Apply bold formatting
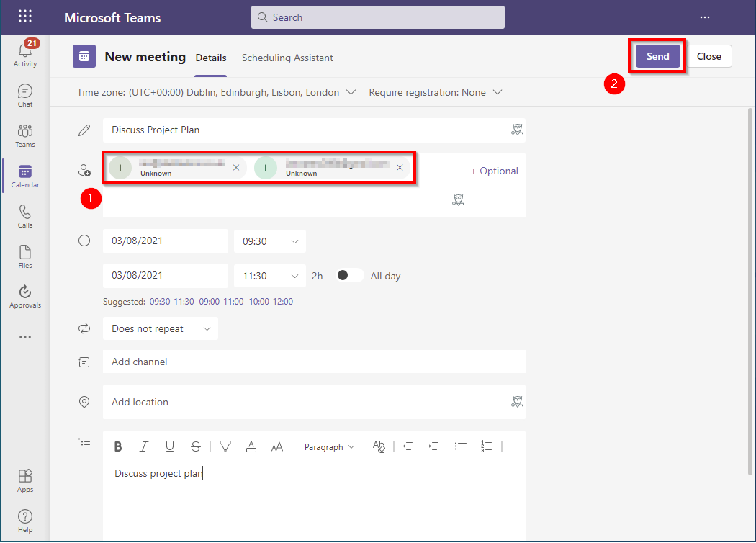Viewport: 756px width, 543px height. click(118, 447)
